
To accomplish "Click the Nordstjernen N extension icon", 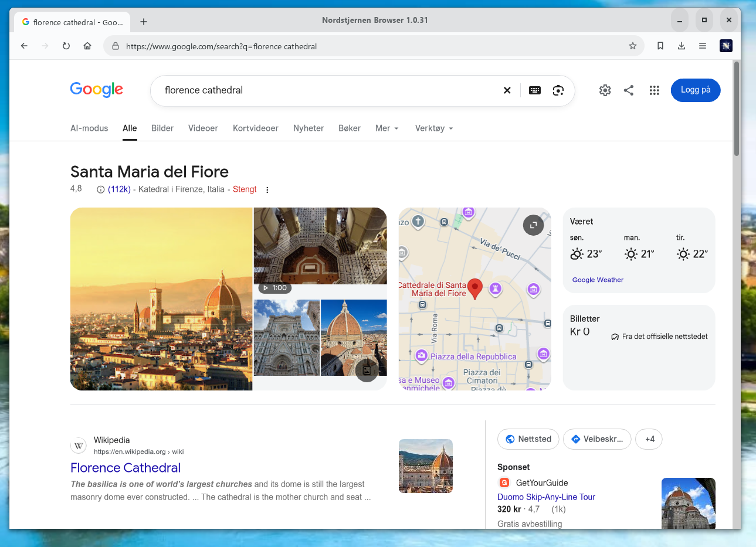I will tap(726, 46).
